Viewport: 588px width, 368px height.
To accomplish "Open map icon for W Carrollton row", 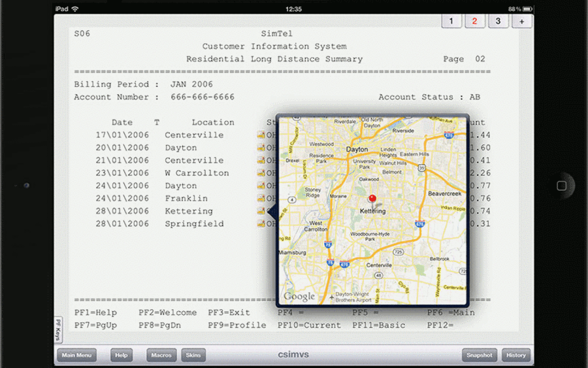I will (x=261, y=173).
